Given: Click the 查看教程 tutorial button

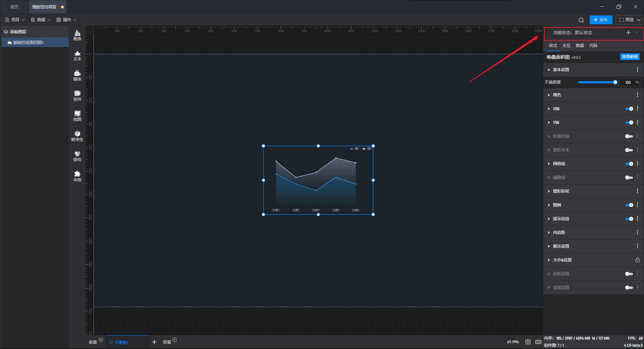Looking at the screenshot, I should [x=630, y=57].
